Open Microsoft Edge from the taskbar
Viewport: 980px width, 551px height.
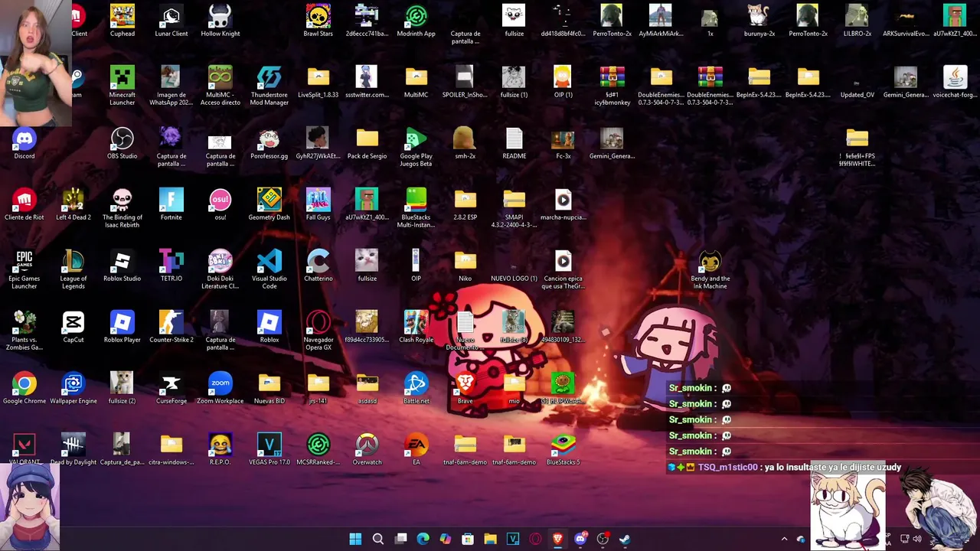[x=423, y=539]
